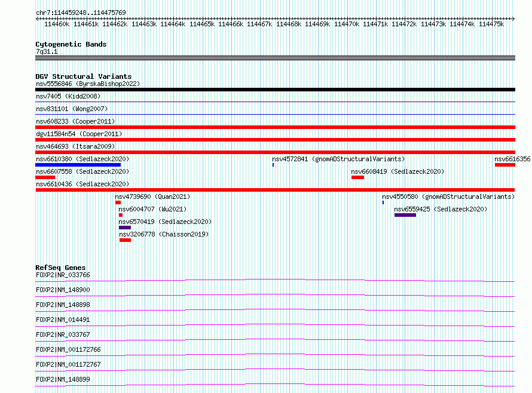Open the FOXP2|NM_148900 transcript label

63,290
